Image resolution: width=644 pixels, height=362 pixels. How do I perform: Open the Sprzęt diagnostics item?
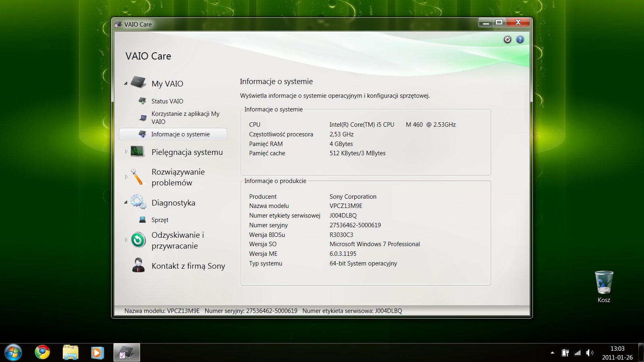pos(160,220)
